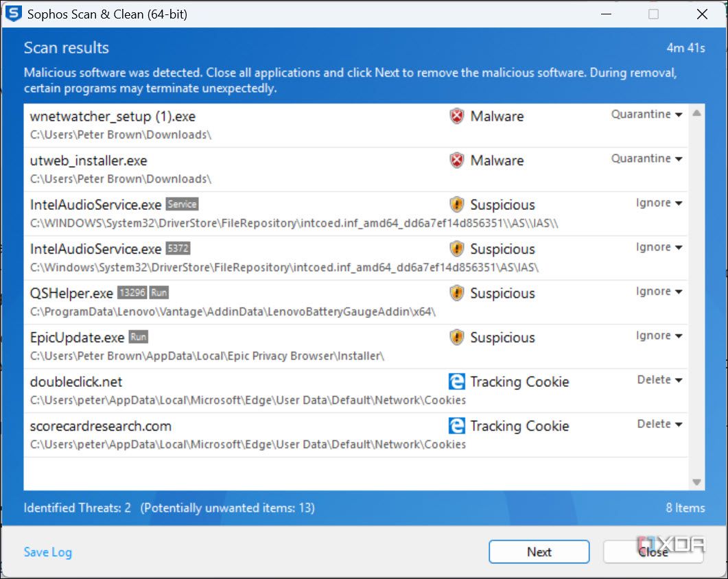This screenshot has height=579, width=728.
Task: Click the Scan results heading
Action: (67, 47)
